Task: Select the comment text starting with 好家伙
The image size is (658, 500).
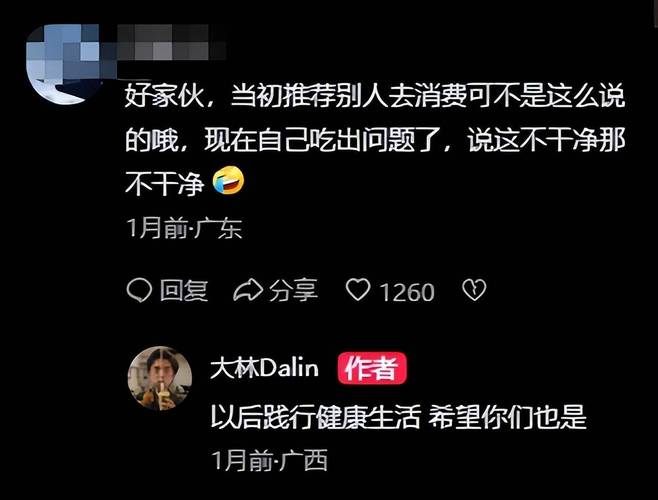Action: [375, 140]
